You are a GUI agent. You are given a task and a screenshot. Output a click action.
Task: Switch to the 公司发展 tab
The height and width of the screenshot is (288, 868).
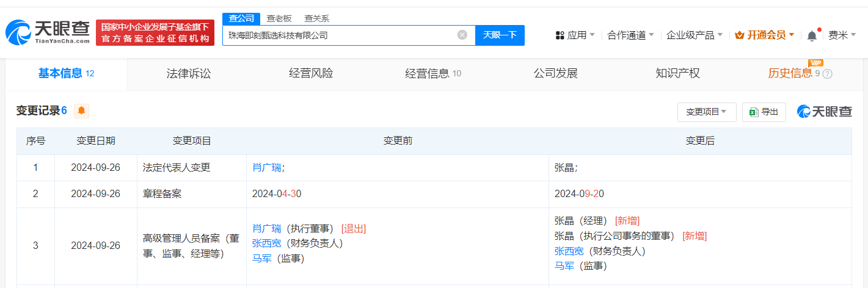(x=555, y=74)
